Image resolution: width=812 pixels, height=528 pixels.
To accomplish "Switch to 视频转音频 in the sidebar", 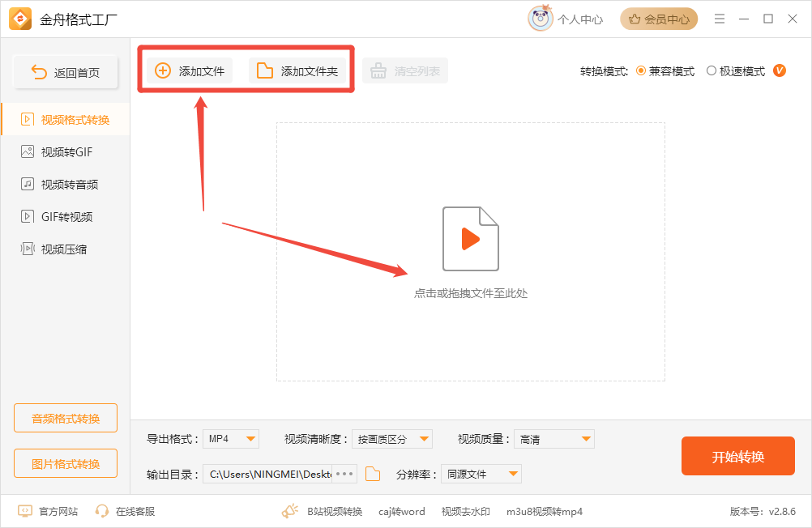I will (x=66, y=185).
